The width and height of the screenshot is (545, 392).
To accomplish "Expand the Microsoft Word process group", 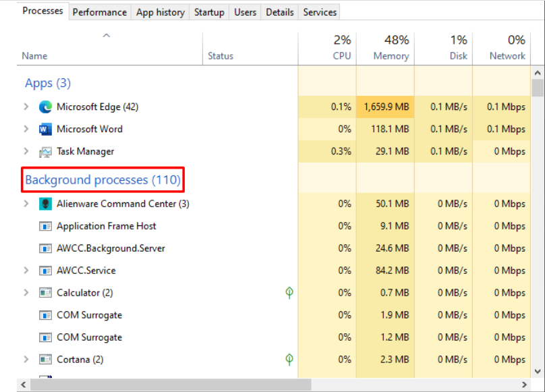I will point(26,129).
